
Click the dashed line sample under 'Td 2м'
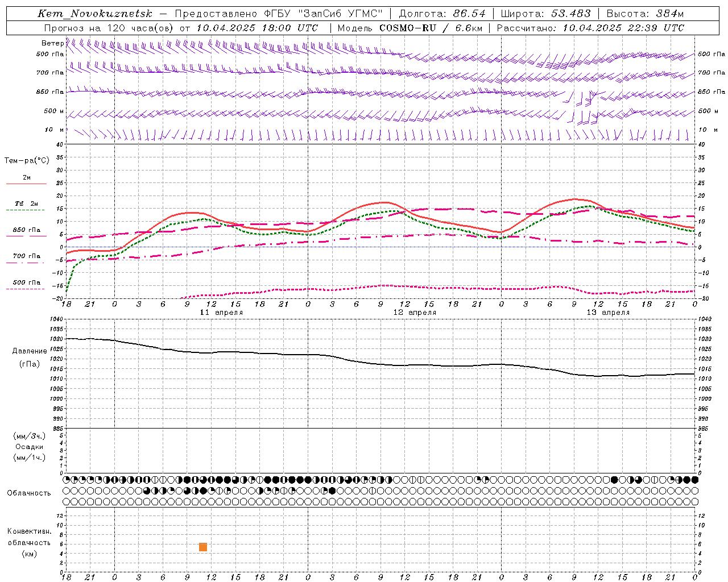(25, 210)
